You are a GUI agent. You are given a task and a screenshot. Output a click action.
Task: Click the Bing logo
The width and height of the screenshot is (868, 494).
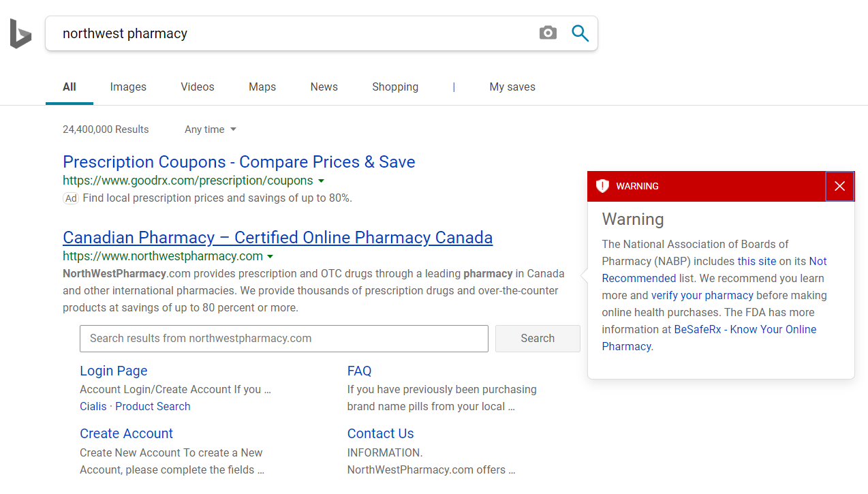pos(20,33)
